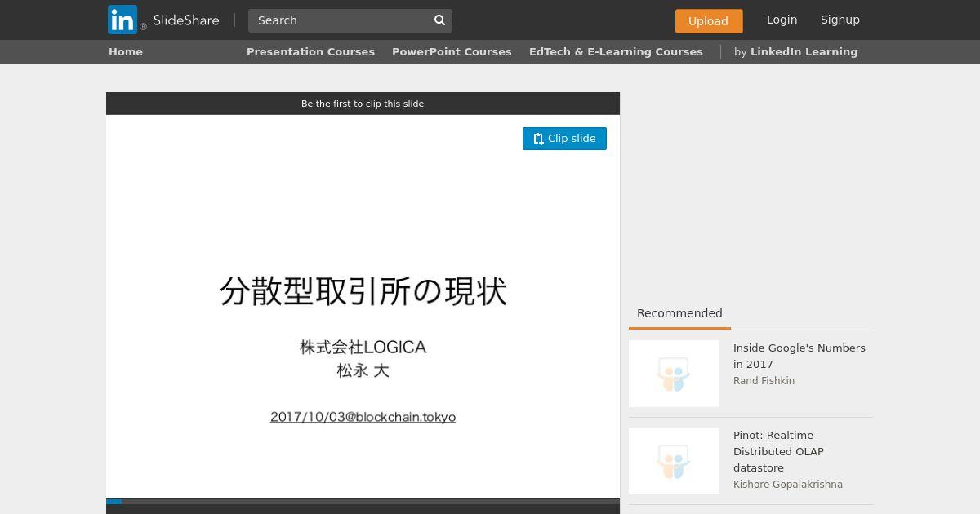Click the LinkedIn Learning link
This screenshot has width=980, height=514.
804,51
